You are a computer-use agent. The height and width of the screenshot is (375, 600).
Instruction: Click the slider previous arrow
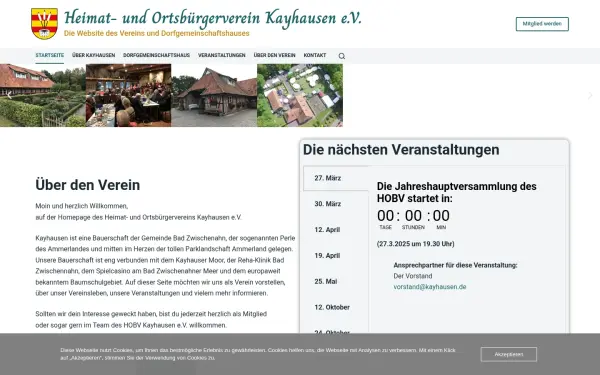pyautogui.click(x=9, y=95)
